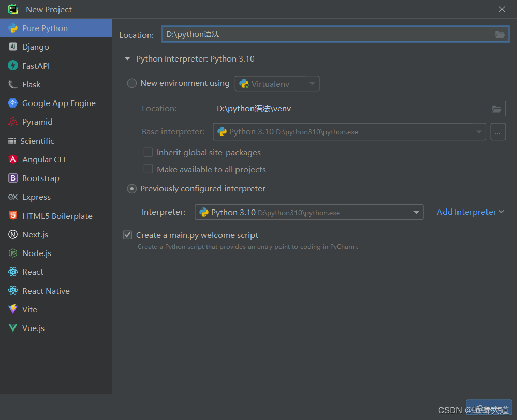Browse folder for project Location

(500, 34)
